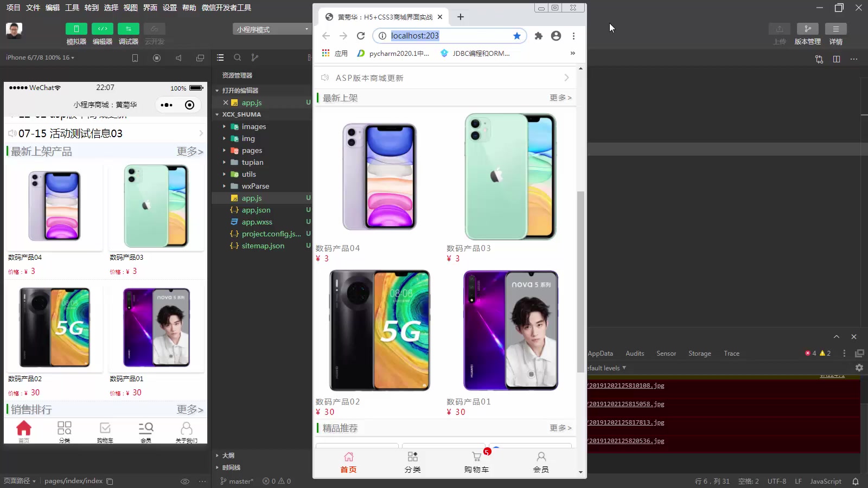Open the browser three-dot menu
Viewport: 868px width, 488px height.
(x=573, y=36)
